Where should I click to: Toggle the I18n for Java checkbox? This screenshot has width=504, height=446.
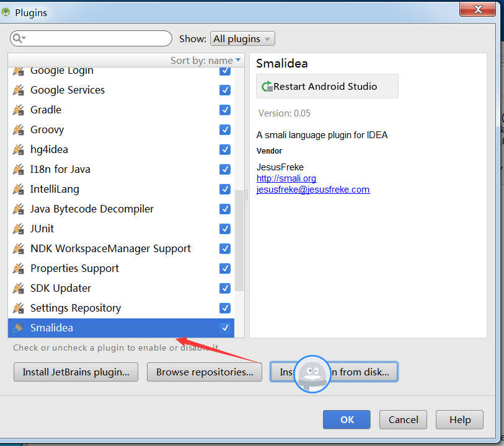pos(225,170)
